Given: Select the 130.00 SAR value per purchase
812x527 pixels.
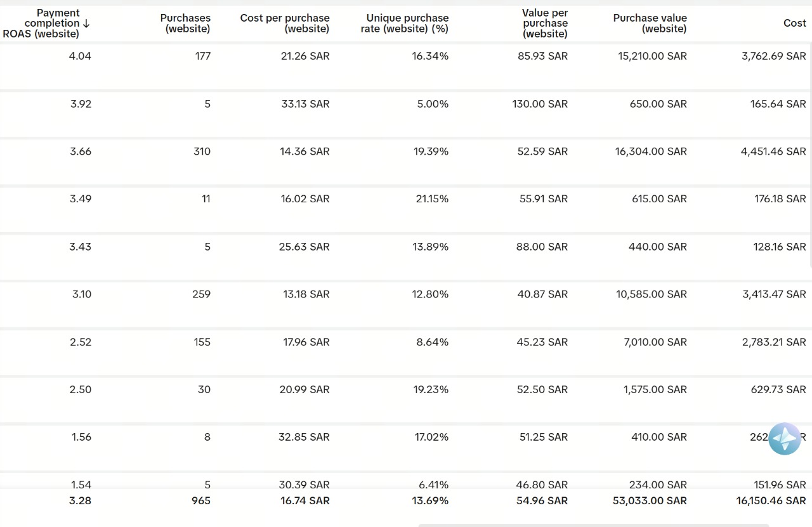Looking at the screenshot, I should pyautogui.click(x=540, y=104).
